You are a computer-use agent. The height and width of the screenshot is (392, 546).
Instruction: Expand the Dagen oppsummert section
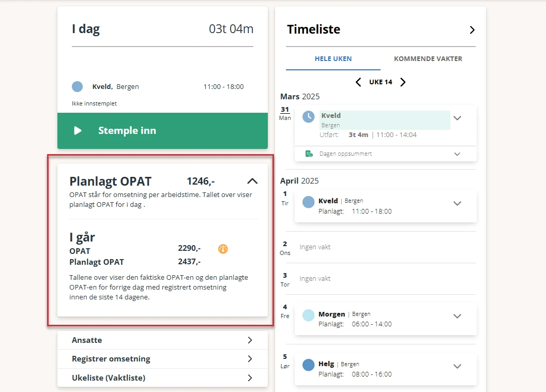point(457,154)
